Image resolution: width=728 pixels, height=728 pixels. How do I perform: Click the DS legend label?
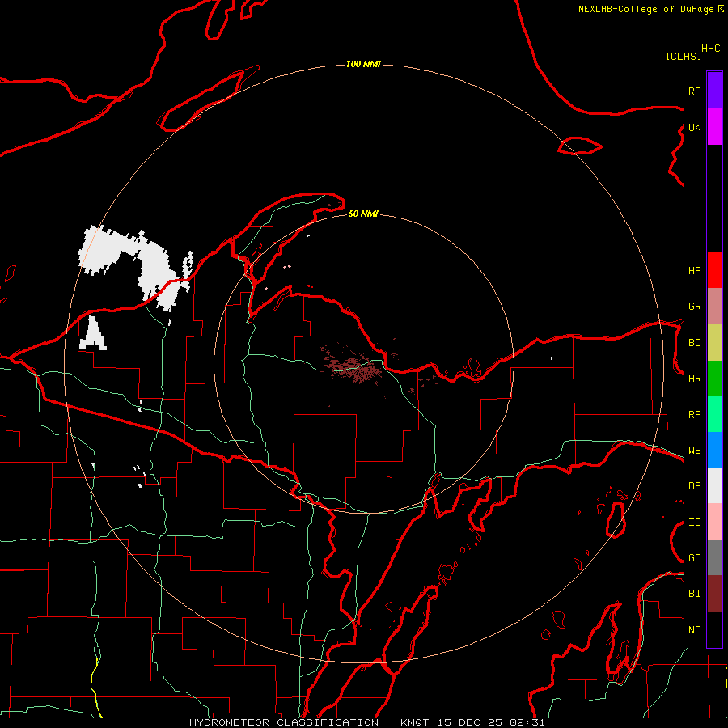pyautogui.click(x=694, y=486)
